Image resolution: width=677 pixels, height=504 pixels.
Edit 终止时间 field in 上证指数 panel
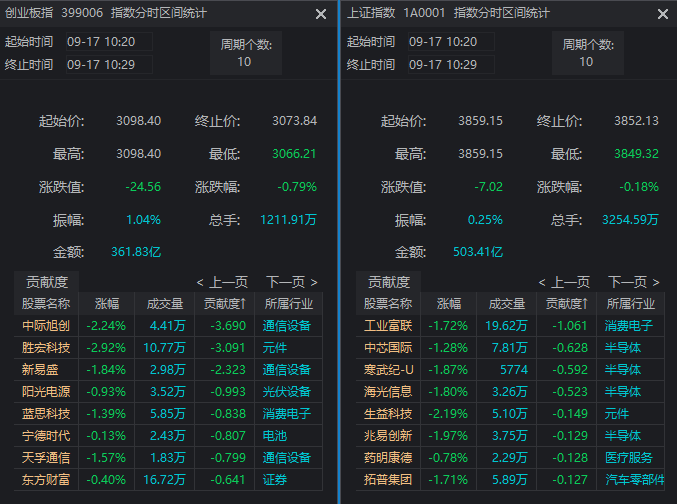(450, 64)
